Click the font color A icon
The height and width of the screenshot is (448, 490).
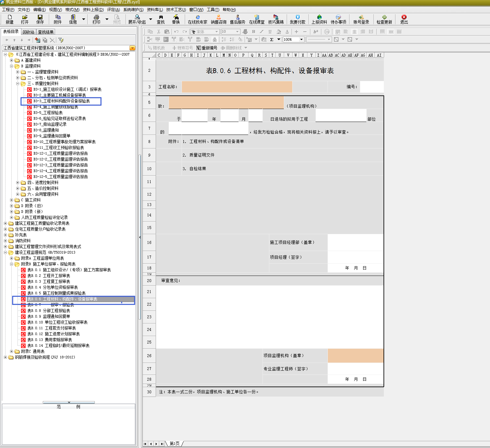pos(287,32)
